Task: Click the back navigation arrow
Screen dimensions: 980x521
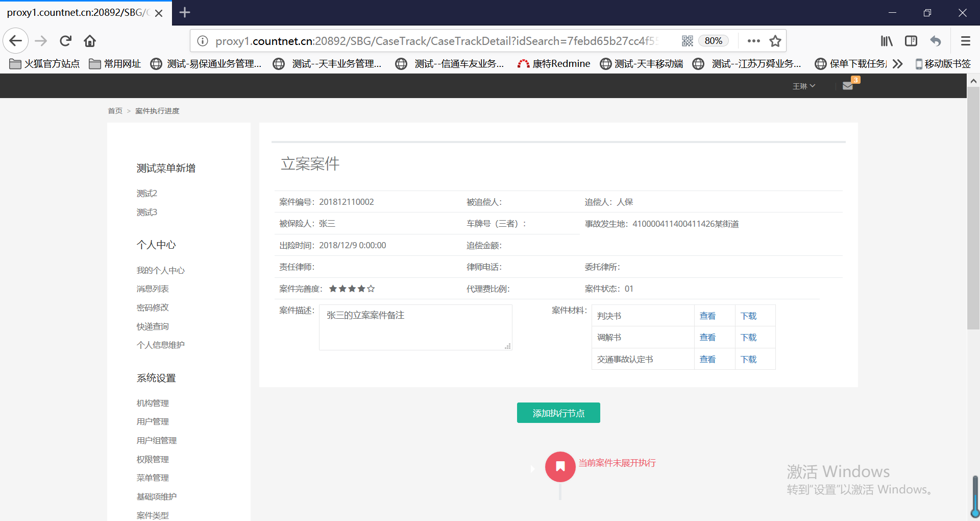Action: coord(15,41)
